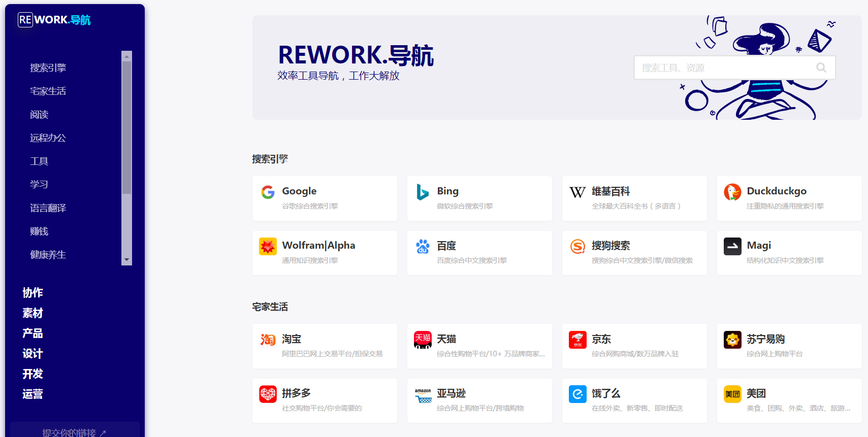868x437 pixels.
Task: Click the 搜索引擎 section heading
Action: tap(270, 159)
